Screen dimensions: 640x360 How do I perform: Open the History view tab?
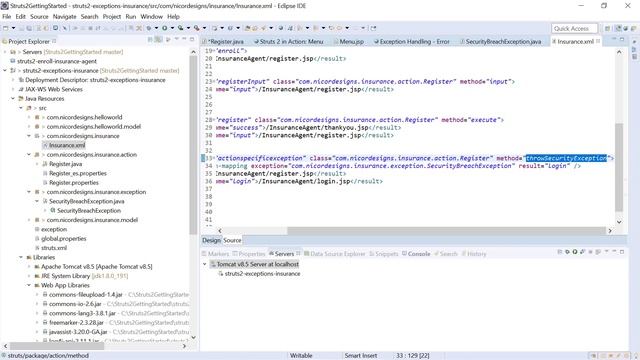474,254
